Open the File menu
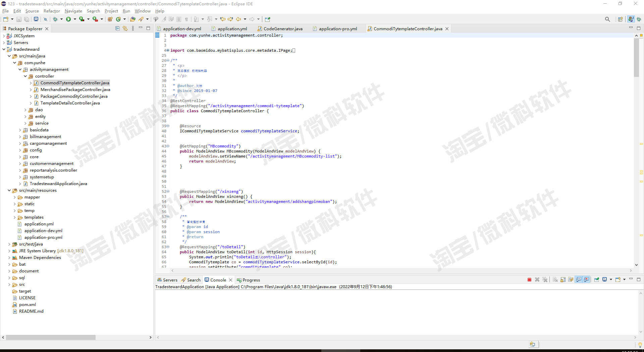644x352 pixels. [5, 11]
